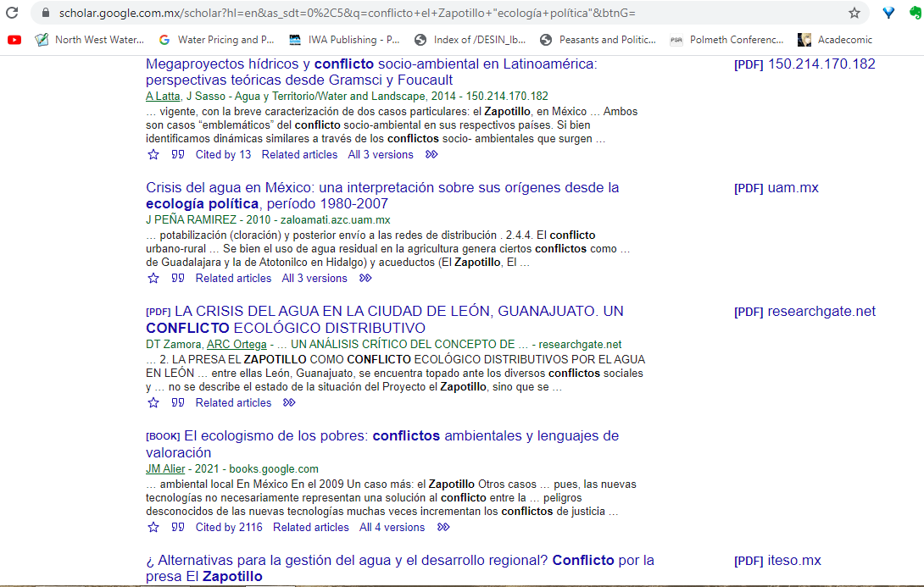Cite El ecologismo de los pobres
Screen dimensions: 924x587
click(x=178, y=528)
